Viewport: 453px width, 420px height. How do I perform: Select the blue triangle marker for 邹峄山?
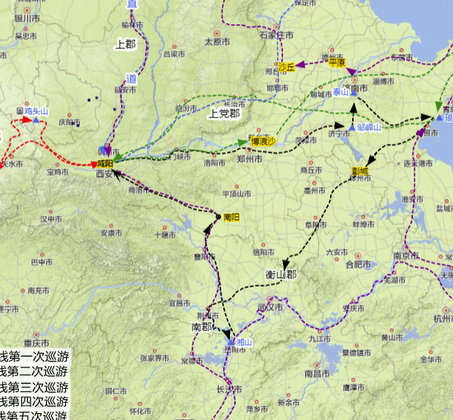pos(352,128)
